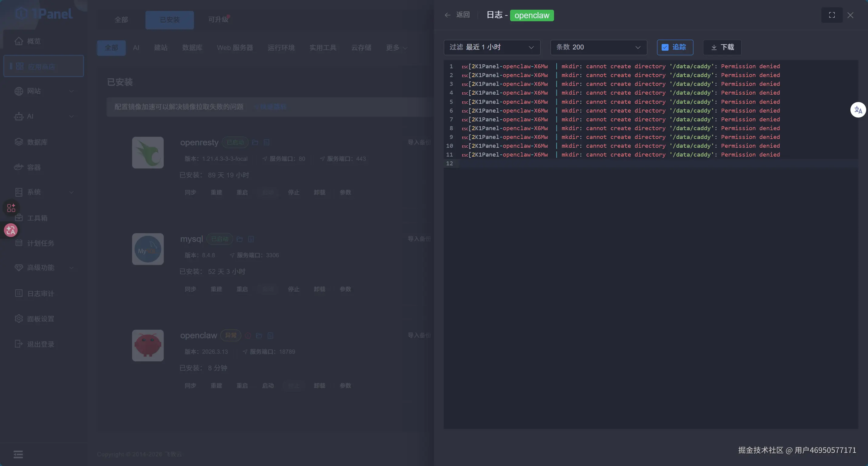Open openclaw's folder icon
868x466 pixels.
(259, 336)
